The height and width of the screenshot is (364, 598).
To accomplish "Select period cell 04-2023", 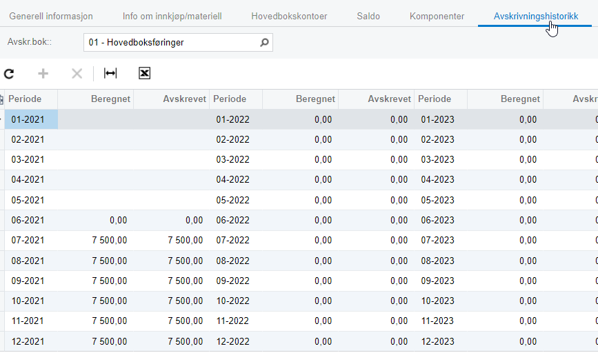I will (x=441, y=179).
